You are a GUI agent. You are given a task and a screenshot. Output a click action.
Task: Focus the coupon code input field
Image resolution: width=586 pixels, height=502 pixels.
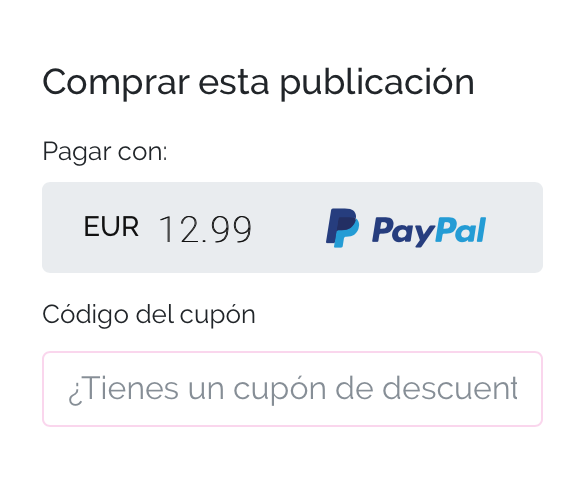point(292,389)
